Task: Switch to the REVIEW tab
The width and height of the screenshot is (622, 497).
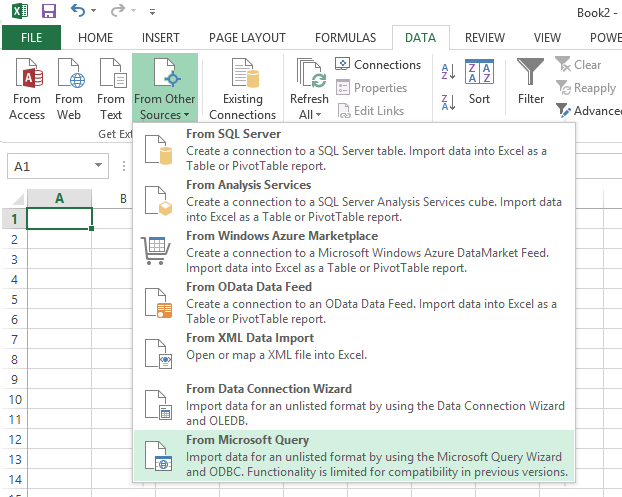Action: point(485,38)
